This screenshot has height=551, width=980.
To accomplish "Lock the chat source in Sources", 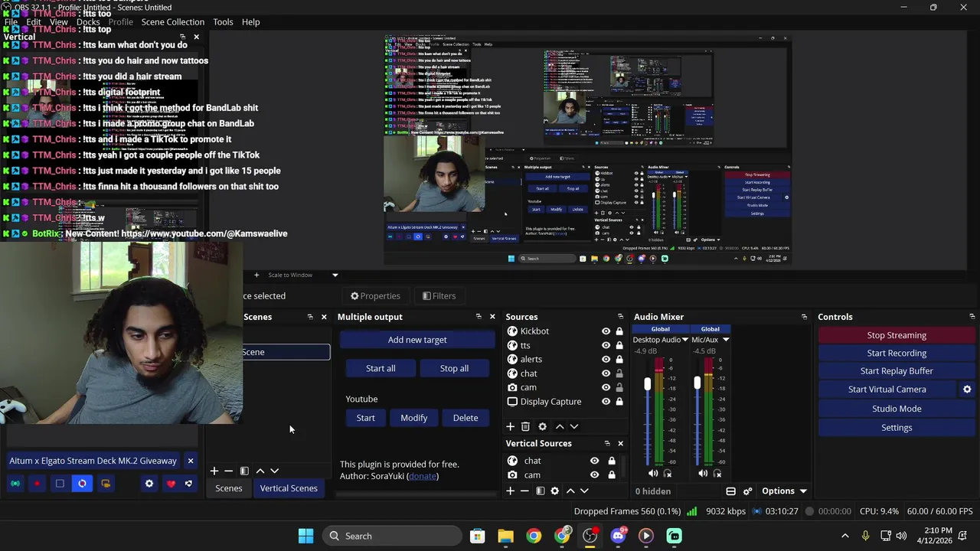I will coord(619,373).
